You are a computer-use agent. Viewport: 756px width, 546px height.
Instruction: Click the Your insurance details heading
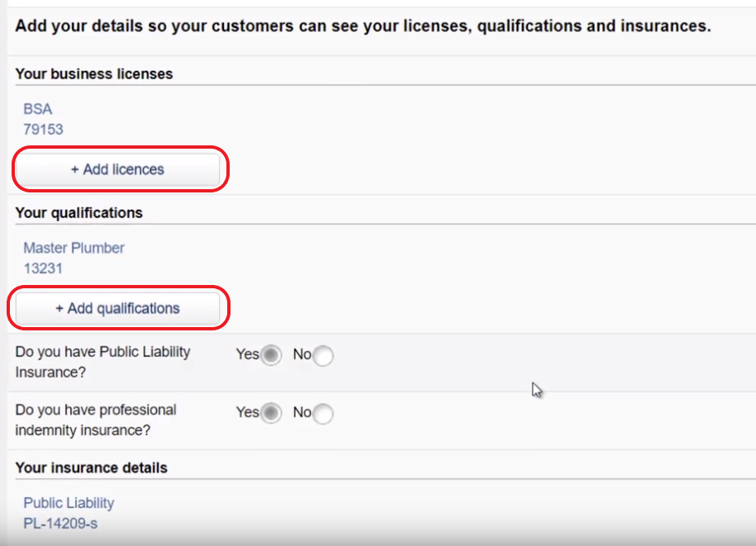(91, 468)
